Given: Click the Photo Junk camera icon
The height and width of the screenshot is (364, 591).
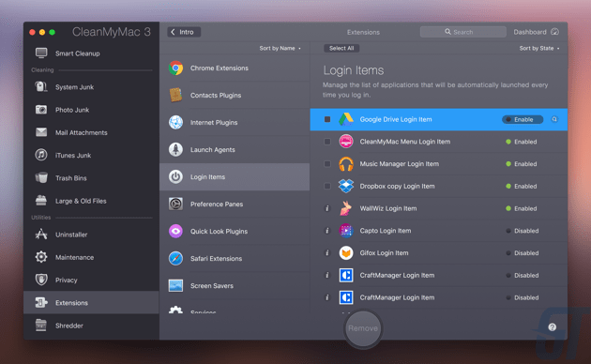Looking at the screenshot, I should point(41,110).
